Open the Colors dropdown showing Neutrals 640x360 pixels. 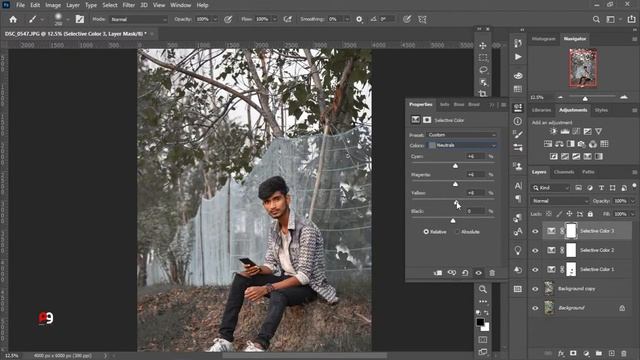pyautogui.click(x=462, y=145)
